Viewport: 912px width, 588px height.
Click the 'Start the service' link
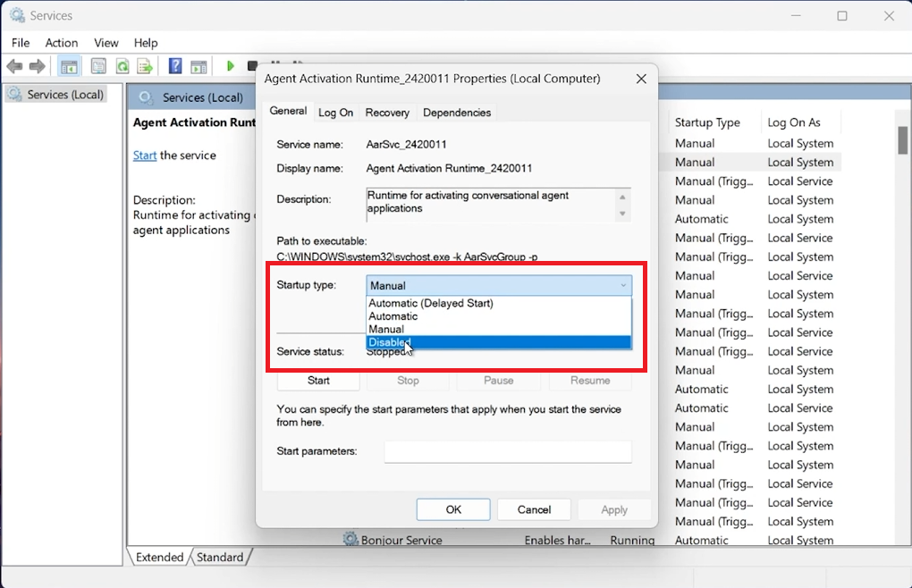point(144,155)
